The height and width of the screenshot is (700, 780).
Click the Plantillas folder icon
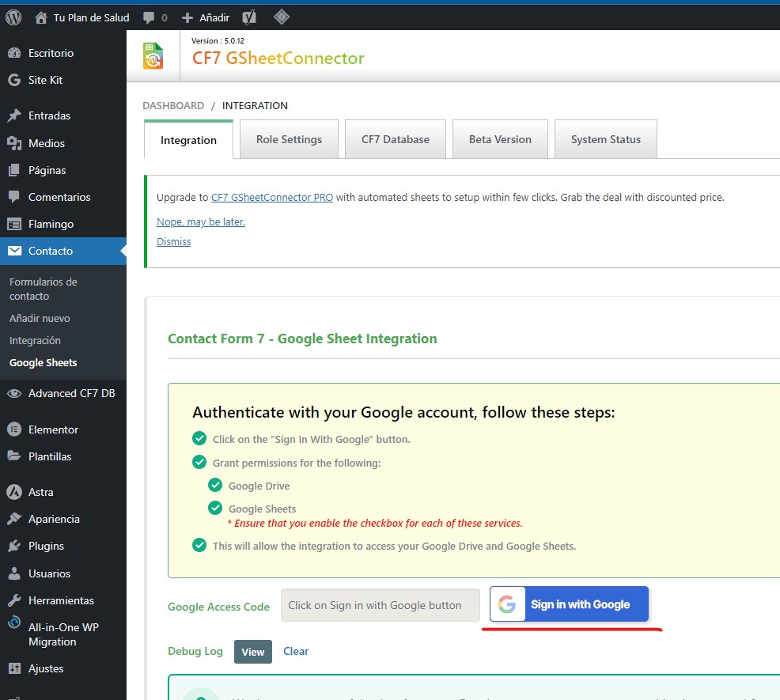[x=14, y=456]
